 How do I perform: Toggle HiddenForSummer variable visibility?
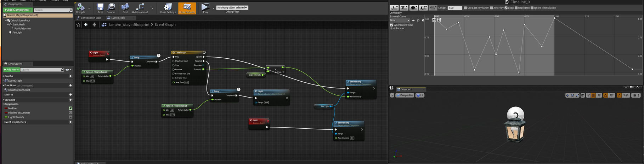point(70,113)
